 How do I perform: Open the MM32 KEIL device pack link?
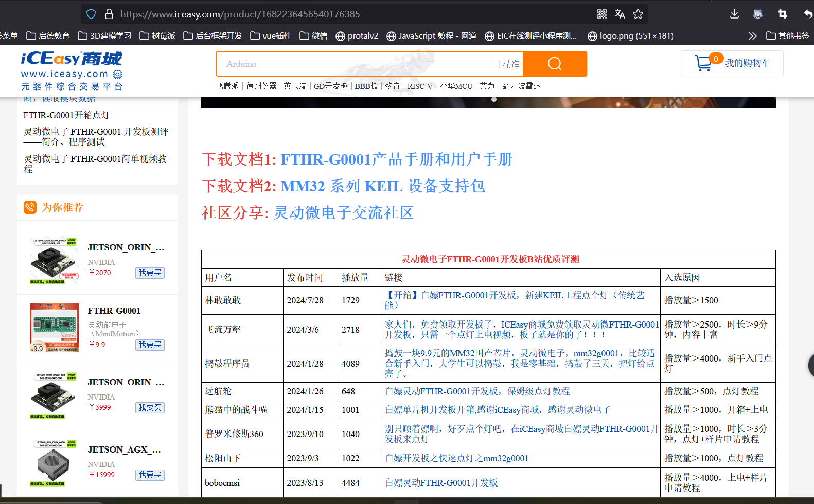382,186
